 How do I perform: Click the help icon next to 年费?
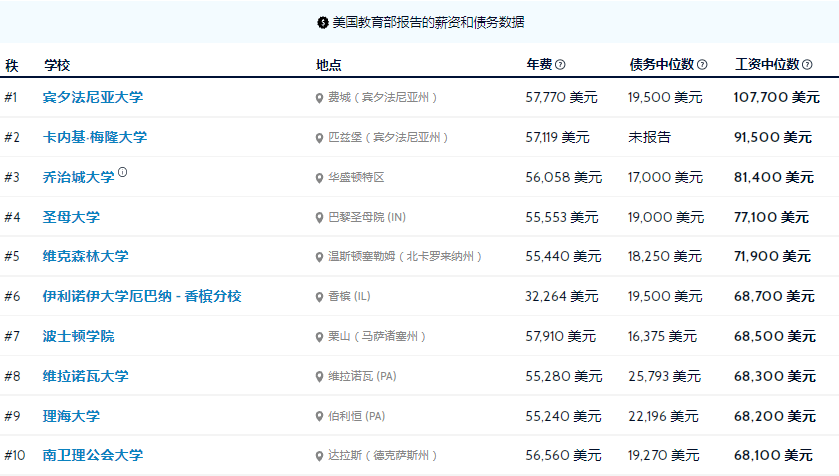tap(560, 65)
